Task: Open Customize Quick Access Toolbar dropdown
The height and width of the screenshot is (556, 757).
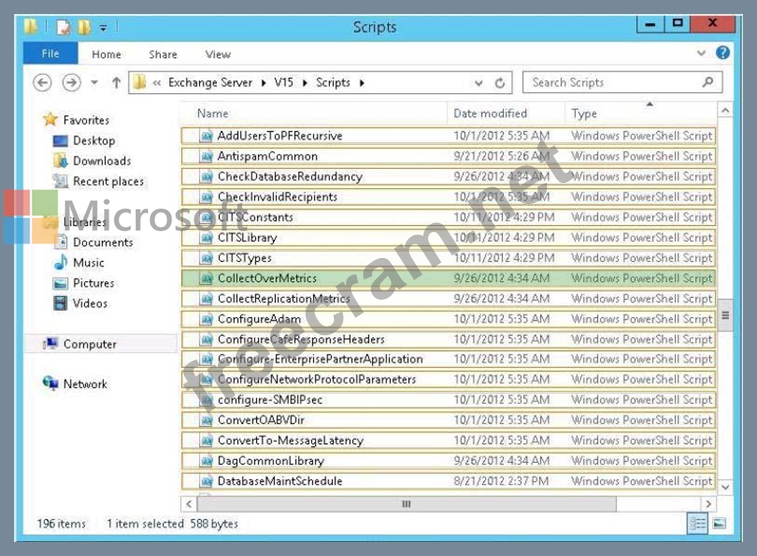Action: point(103,28)
